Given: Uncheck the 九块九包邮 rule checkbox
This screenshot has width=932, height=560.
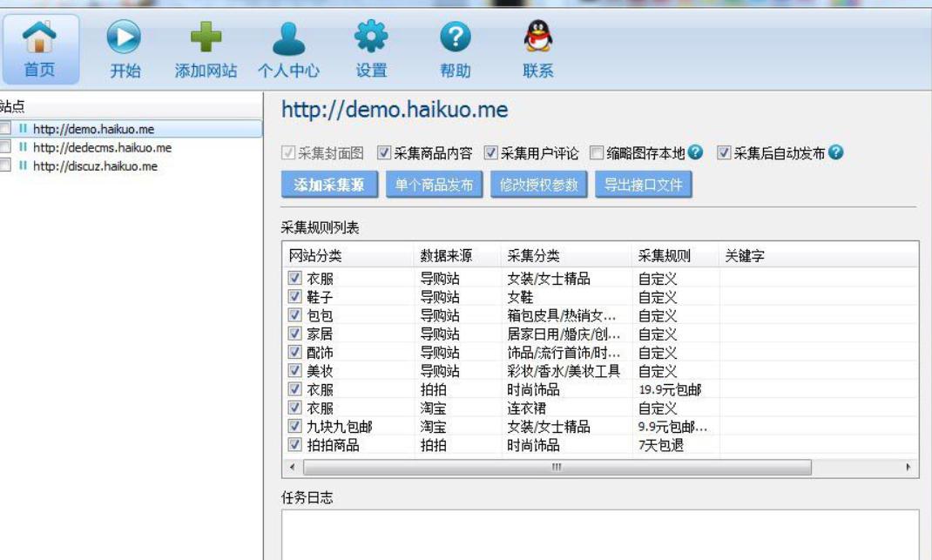Looking at the screenshot, I should click(294, 426).
